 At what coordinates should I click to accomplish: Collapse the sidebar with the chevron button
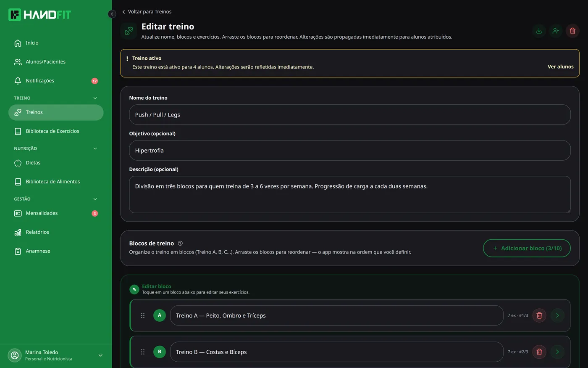[112, 14]
